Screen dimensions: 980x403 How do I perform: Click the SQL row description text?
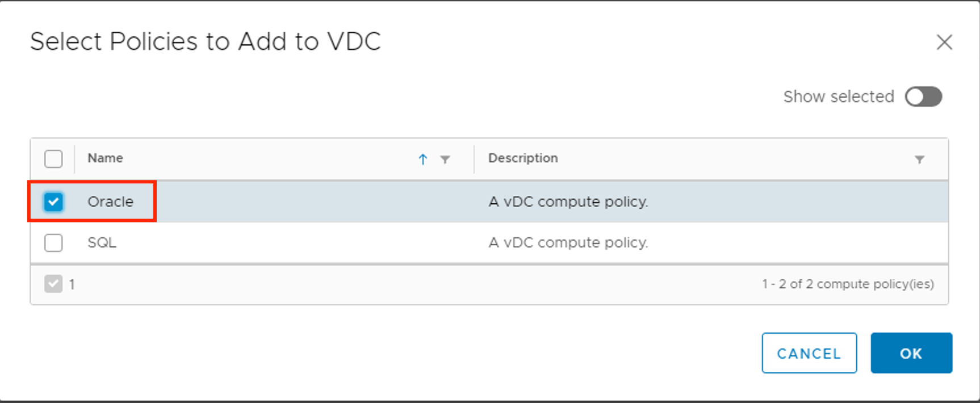(568, 243)
